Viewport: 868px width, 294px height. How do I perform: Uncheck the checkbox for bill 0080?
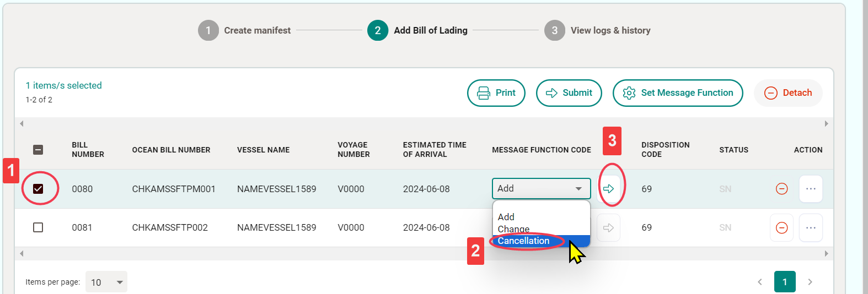[x=38, y=189]
